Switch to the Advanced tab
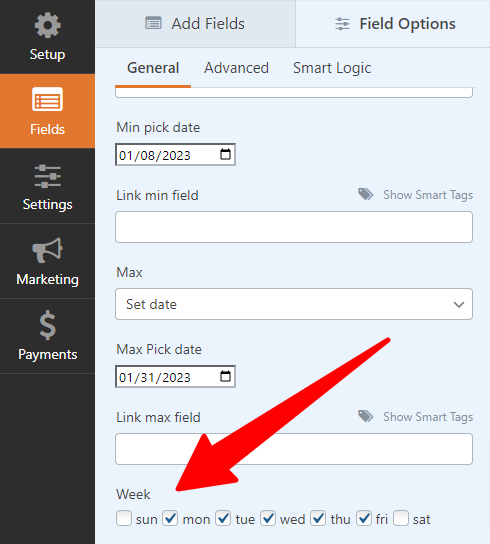The image size is (490, 544). (236, 68)
